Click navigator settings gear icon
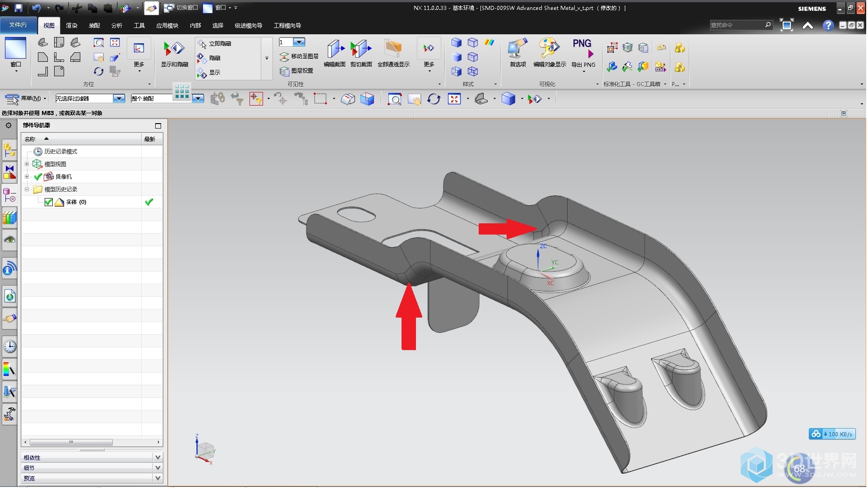Viewport: 868px width, 489px height. (9, 126)
